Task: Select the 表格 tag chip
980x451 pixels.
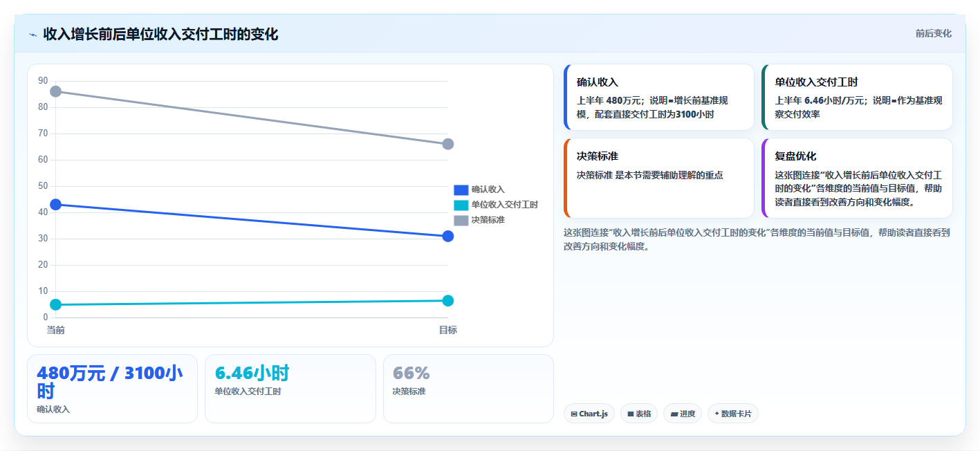Action: click(639, 414)
